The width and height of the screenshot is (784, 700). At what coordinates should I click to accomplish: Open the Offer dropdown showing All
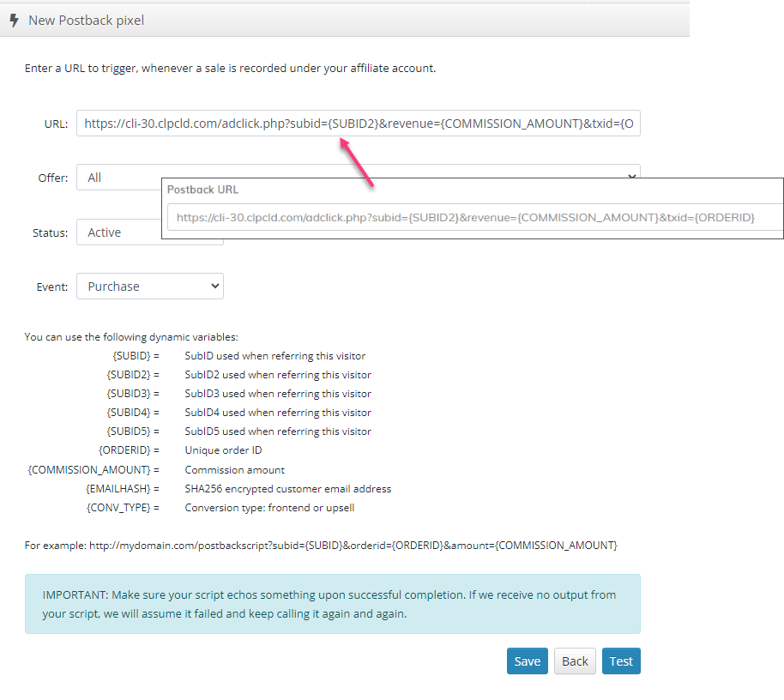[118, 178]
